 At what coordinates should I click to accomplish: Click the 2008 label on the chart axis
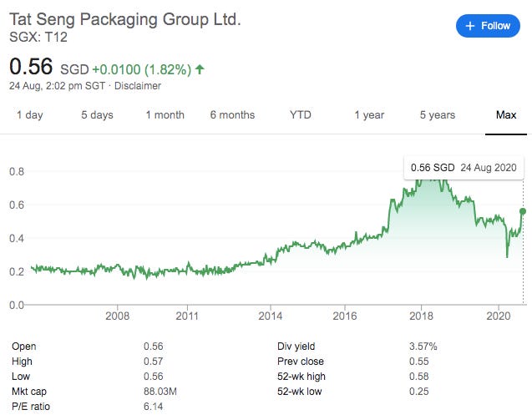[x=118, y=316]
